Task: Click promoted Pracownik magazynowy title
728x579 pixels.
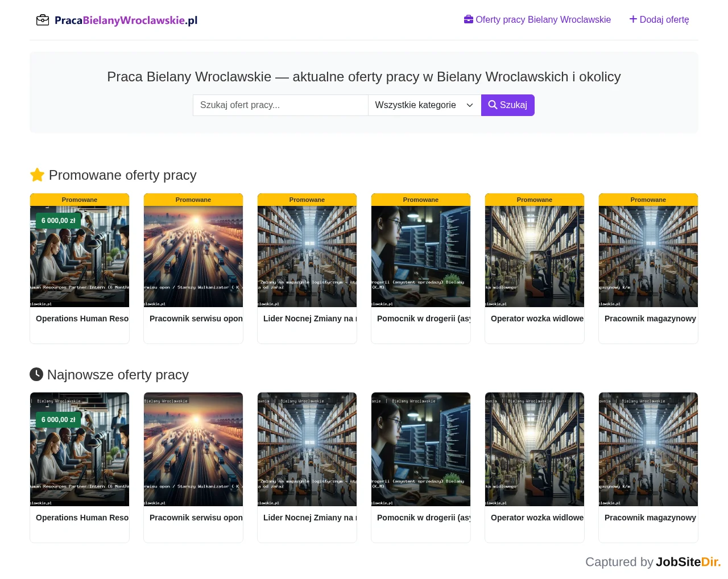Action: click(x=650, y=319)
